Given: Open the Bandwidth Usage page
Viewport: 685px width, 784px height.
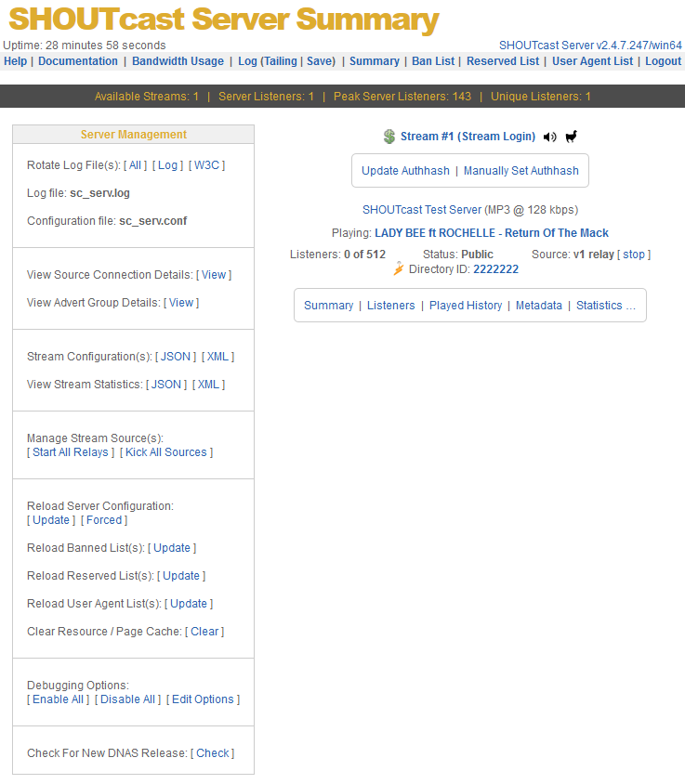Looking at the screenshot, I should (178, 61).
